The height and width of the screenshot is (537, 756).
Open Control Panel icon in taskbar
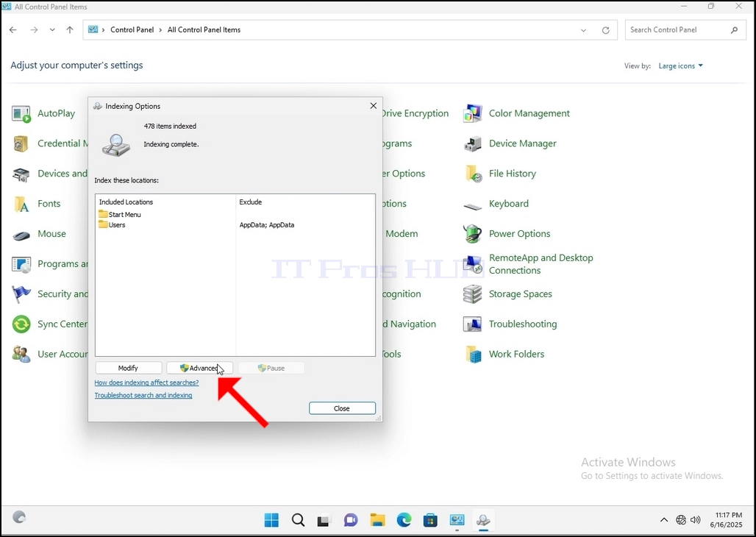point(457,520)
